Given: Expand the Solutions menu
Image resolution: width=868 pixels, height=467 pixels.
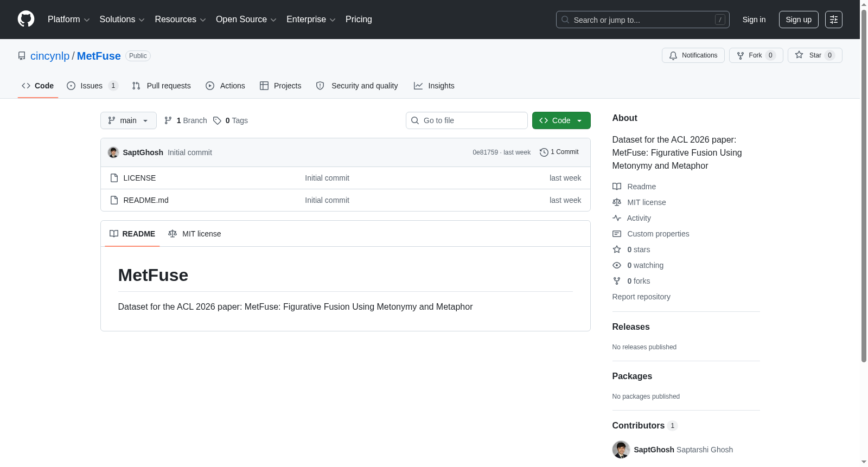Looking at the screenshot, I should 122,20.
